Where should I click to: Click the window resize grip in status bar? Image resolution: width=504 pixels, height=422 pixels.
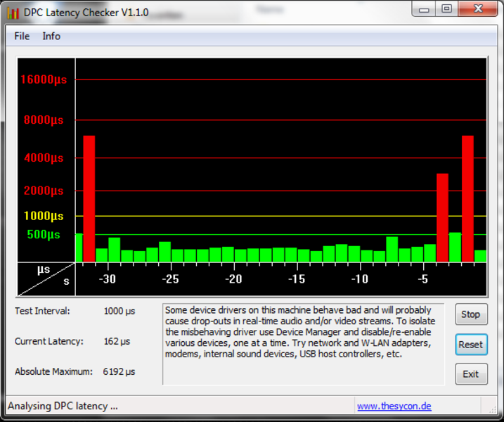[493, 409]
